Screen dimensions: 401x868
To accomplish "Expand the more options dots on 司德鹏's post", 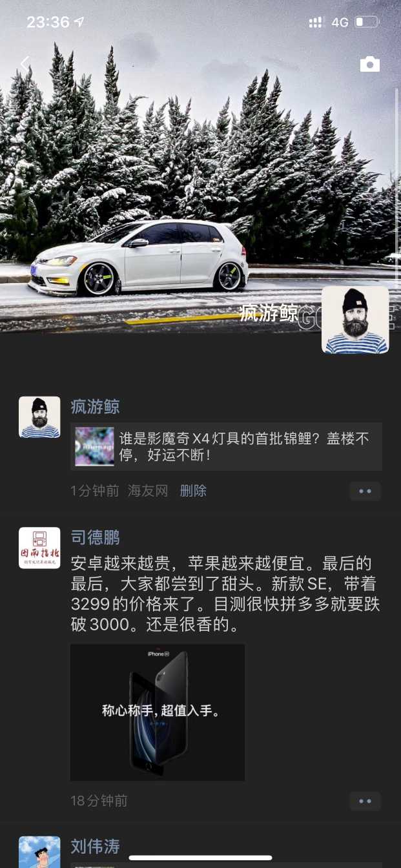I will pos(365,801).
